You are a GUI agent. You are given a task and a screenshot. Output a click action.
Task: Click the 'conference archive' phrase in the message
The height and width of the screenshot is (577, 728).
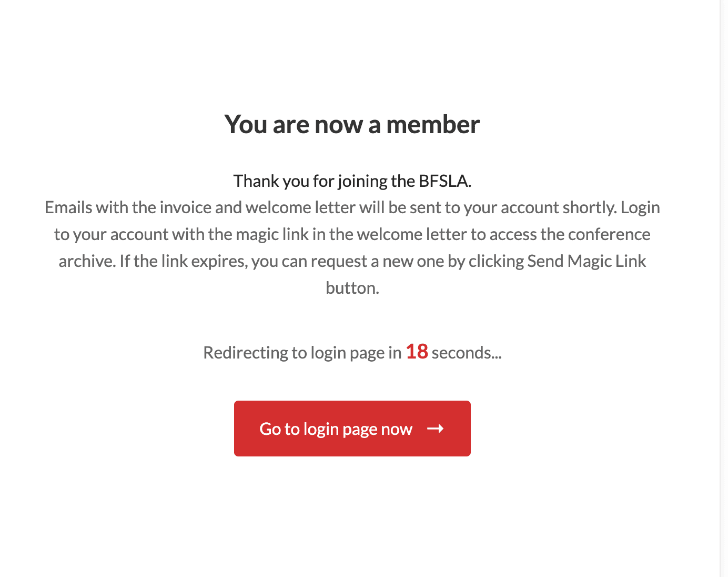tap(610, 234)
